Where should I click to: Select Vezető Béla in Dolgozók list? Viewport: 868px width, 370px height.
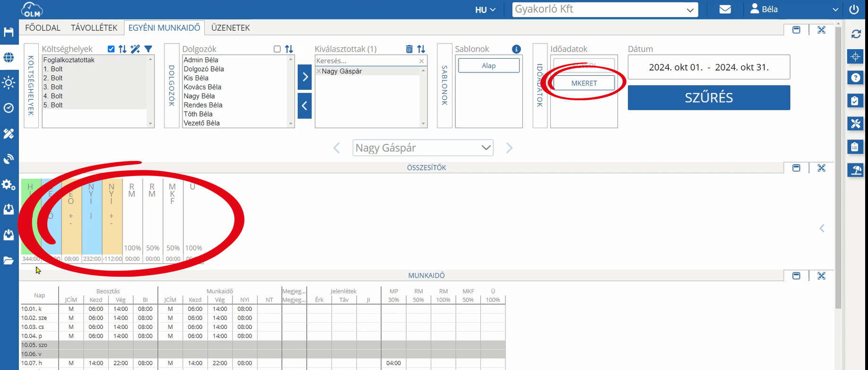tap(202, 123)
